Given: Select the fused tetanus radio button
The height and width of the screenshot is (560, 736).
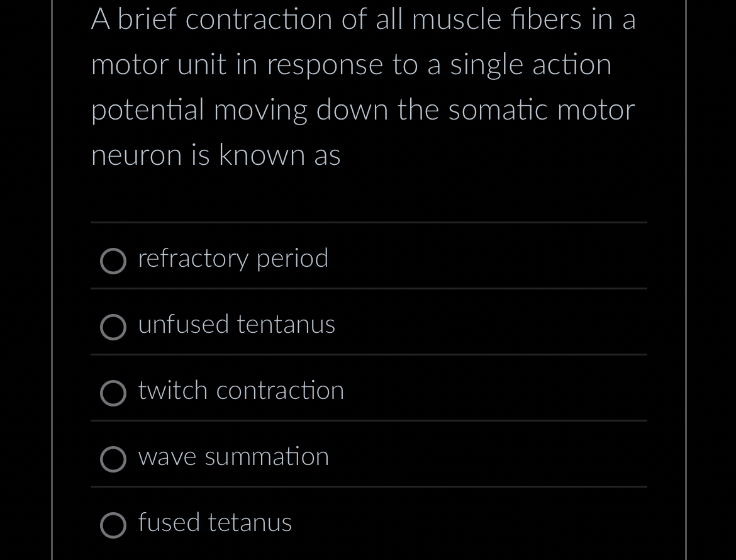Looking at the screenshot, I should 113,525.
